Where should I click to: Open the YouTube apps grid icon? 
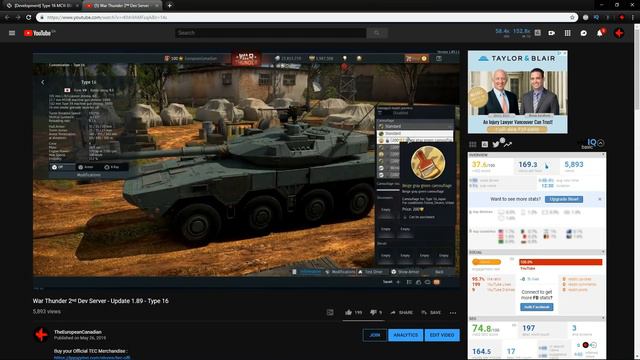567,33
